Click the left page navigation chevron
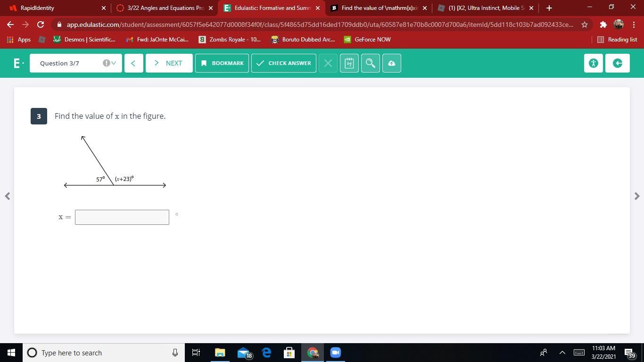Screen dimensions: 644x362 coord(7,196)
